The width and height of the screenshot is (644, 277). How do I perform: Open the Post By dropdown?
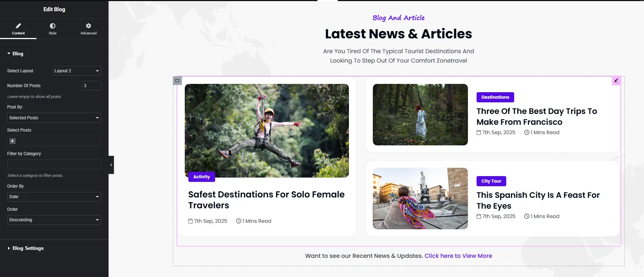click(x=54, y=118)
